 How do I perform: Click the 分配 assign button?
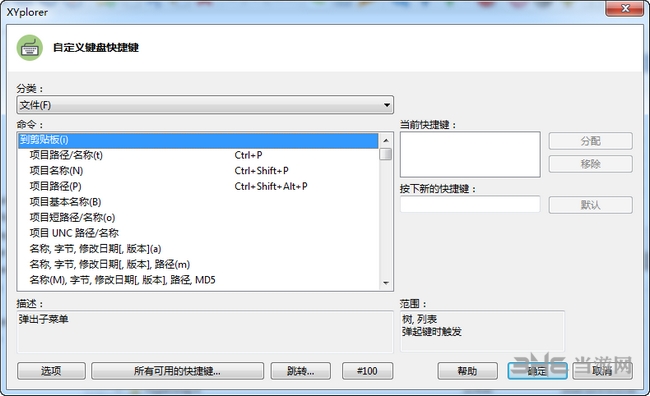pos(591,141)
